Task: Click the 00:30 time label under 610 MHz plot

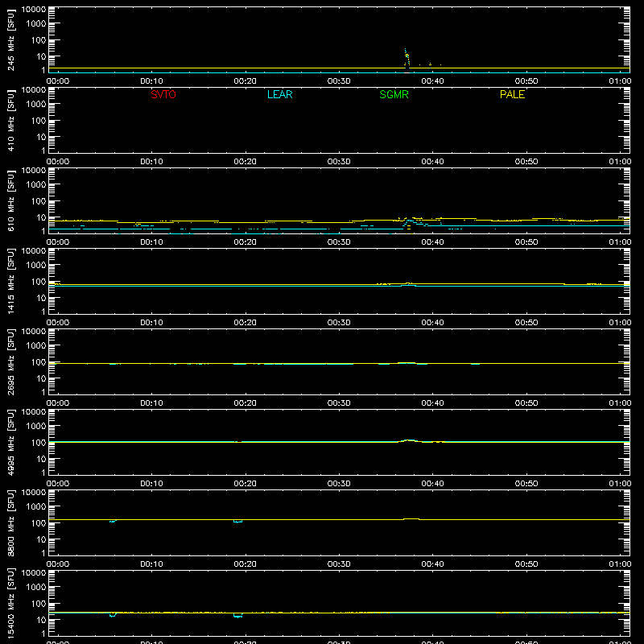Action: point(339,242)
